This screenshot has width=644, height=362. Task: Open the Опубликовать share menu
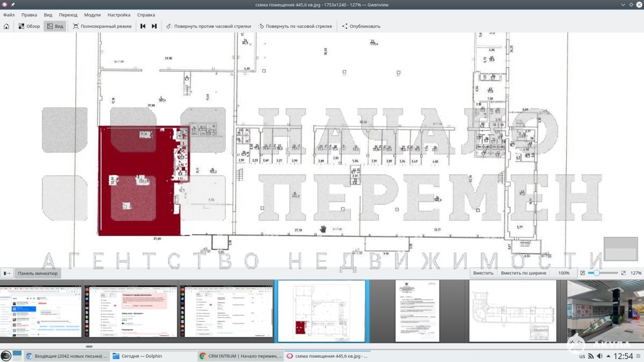[x=361, y=26]
